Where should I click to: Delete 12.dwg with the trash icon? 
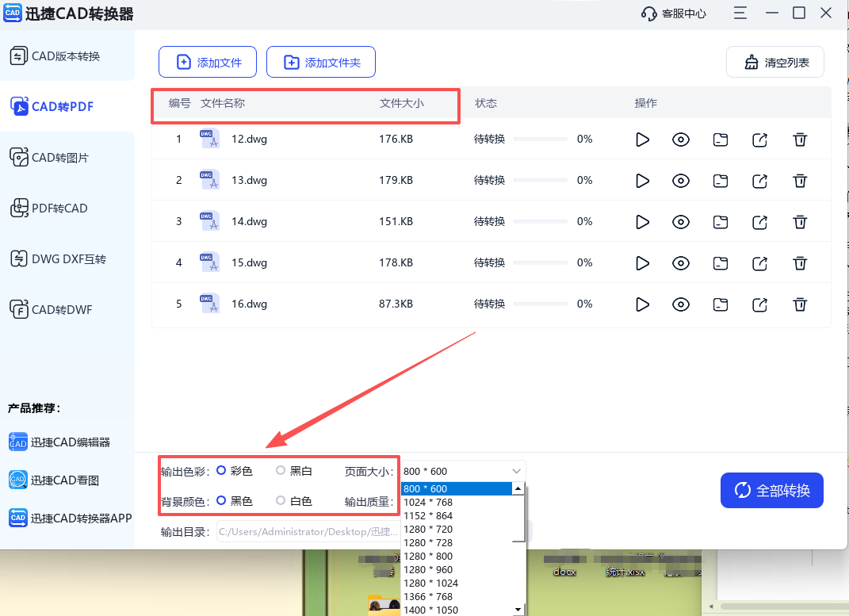(800, 140)
